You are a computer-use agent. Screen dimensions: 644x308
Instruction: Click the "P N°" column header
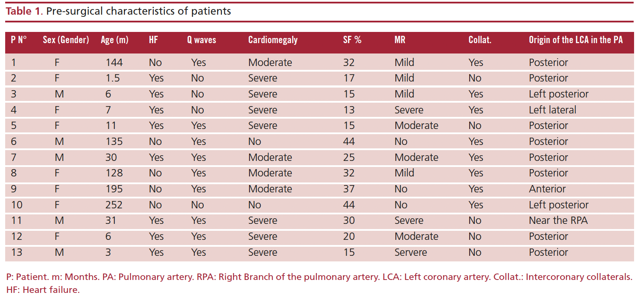click(x=19, y=40)
